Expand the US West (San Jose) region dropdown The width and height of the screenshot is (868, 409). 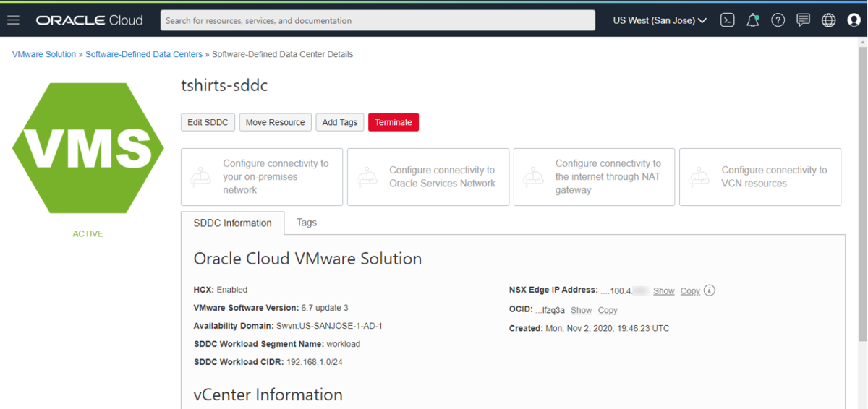[x=660, y=20]
